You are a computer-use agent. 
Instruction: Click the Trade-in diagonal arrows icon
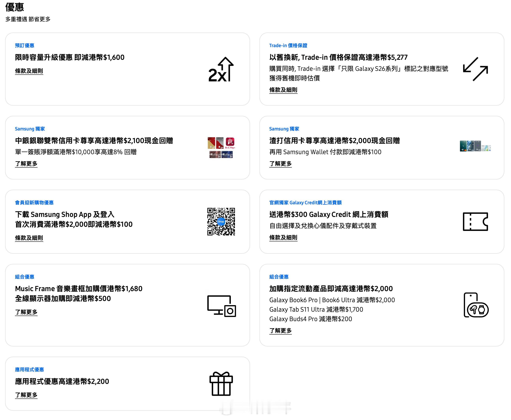click(x=475, y=69)
